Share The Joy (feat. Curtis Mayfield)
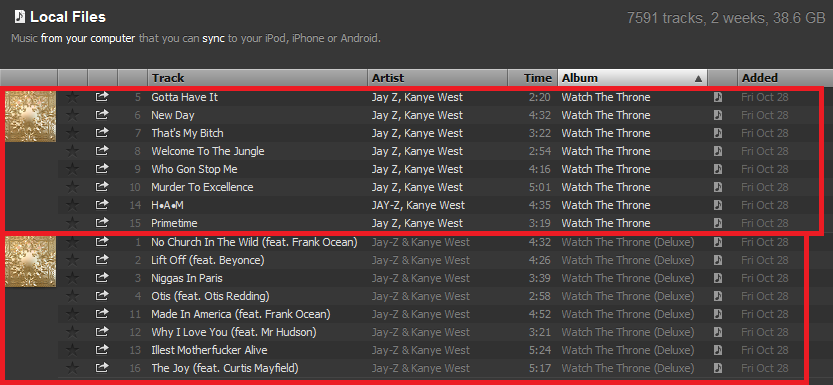The image size is (833, 385). coord(101,367)
